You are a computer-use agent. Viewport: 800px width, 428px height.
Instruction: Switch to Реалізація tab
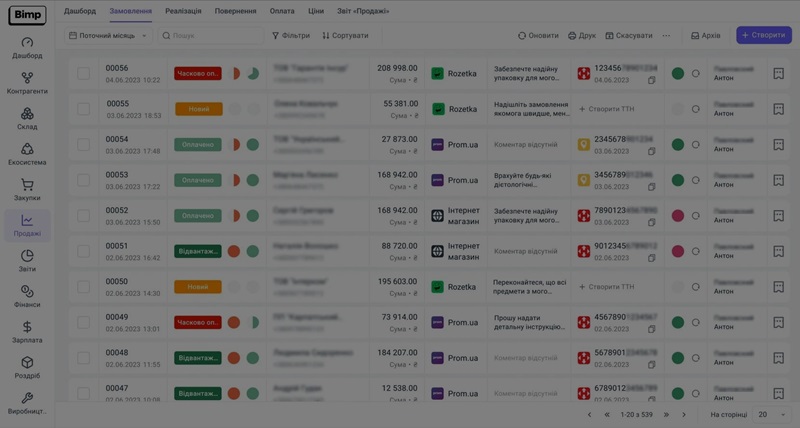(x=183, y=10)
